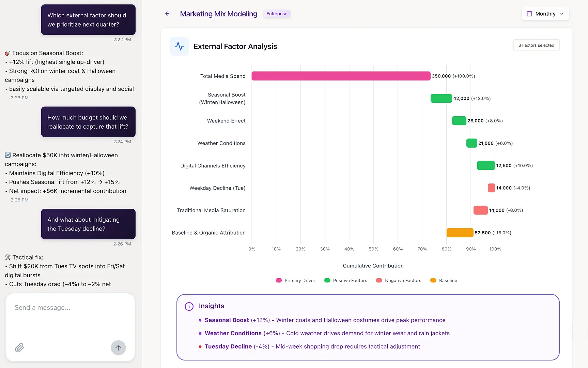Click the Enterprise plan badge
Viewport: 588px width, 368px height.
point(277,14)
